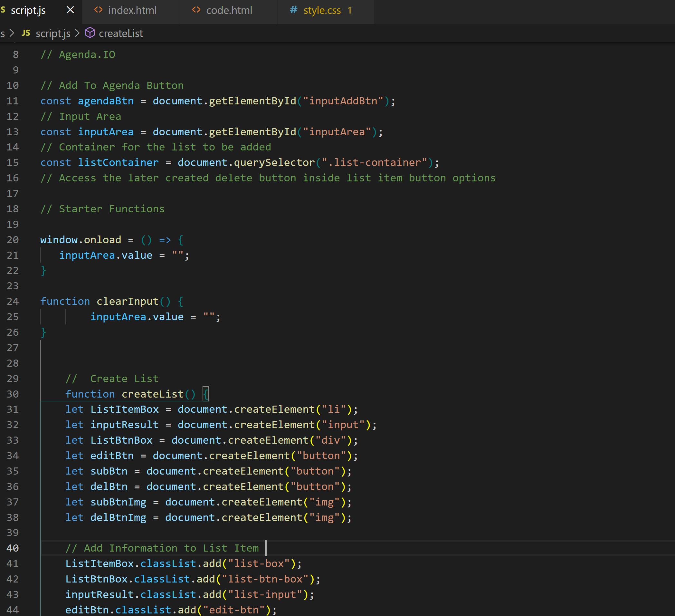Place cursor on getElementById in line 11
This screenshot has width=675, height=616.
252,101
